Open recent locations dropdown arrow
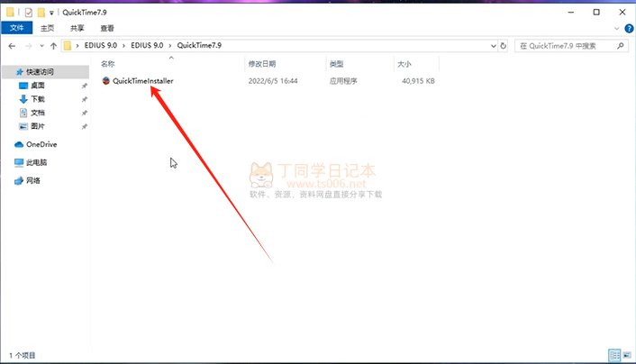The image size is (636, 364). (x=41, y=46)
